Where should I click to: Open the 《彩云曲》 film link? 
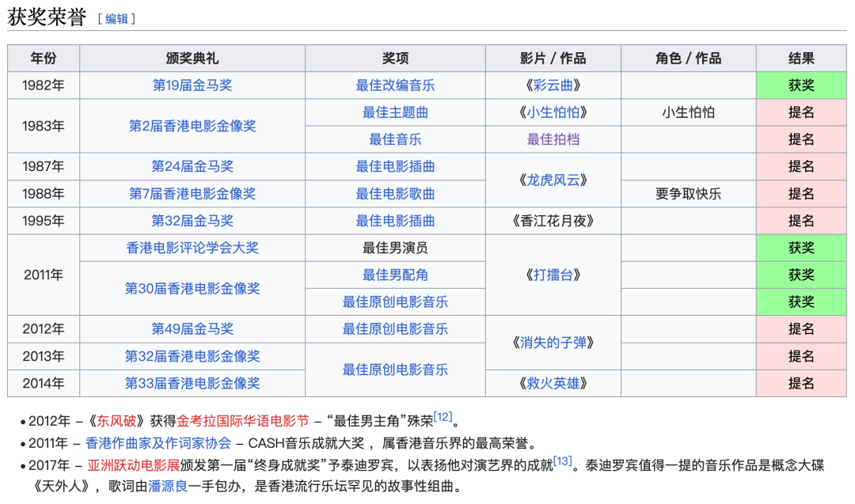pos(553,85)
